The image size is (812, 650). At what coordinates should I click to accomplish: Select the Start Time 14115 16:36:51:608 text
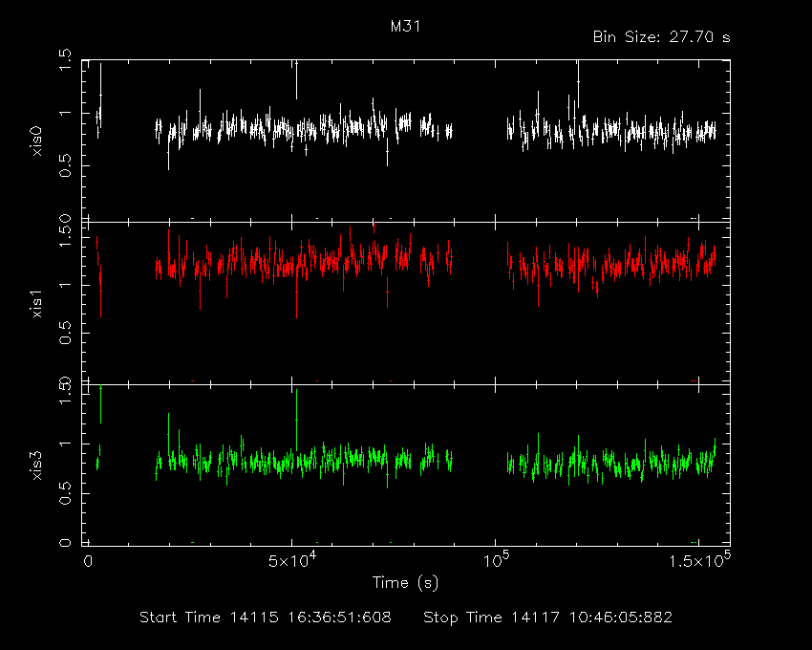point(266,617)
